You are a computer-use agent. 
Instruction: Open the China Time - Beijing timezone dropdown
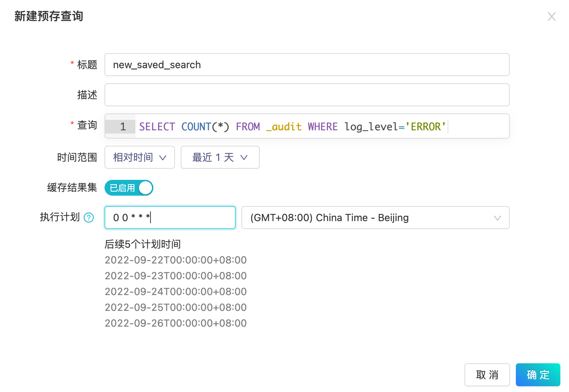pyautogui.click(x=375, y=218)
